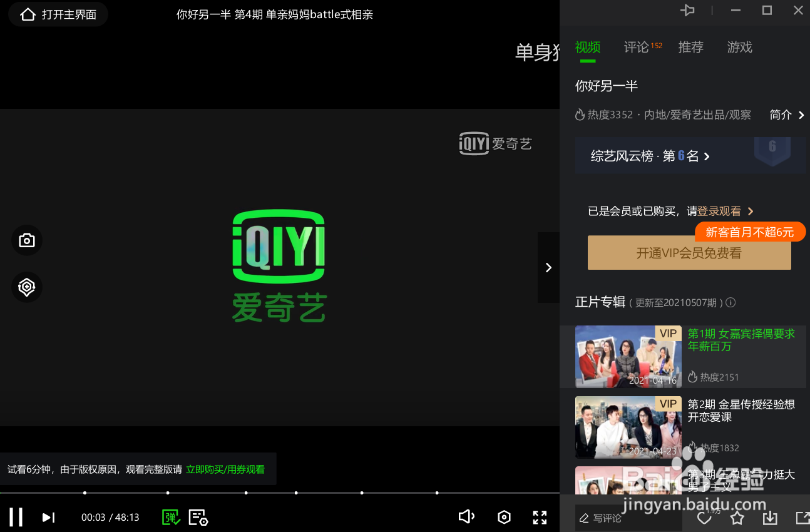Screen dimensions: 810x532
Task: Select 第1期 女嘉宾择偶要求年薪百万
Action: tap(741, 340)
